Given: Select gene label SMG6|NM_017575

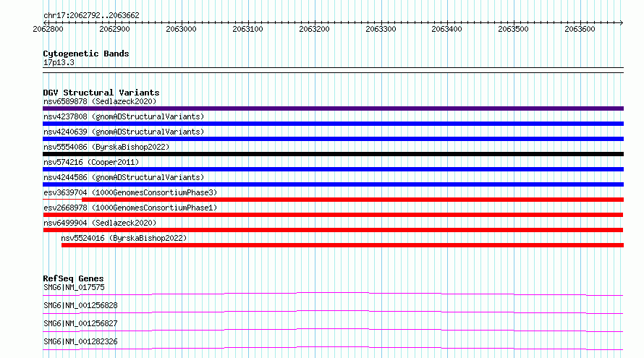Looking at the screenshot, I should click(74, 287).
